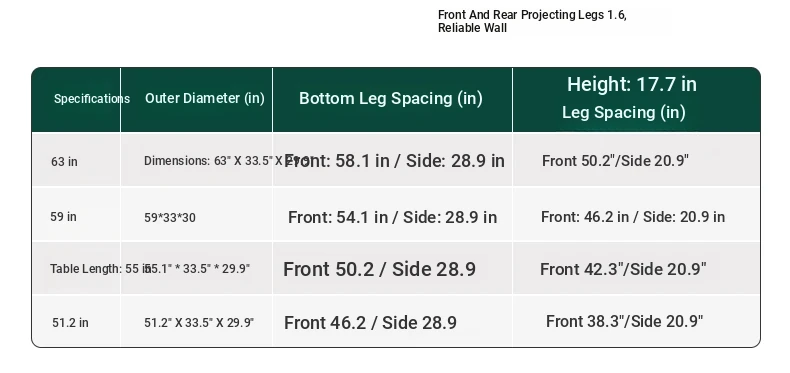This screenshot has height=373, width=790.
Task: Click the Front 50.2"/Side 20.9" cell
Action: 615,161
